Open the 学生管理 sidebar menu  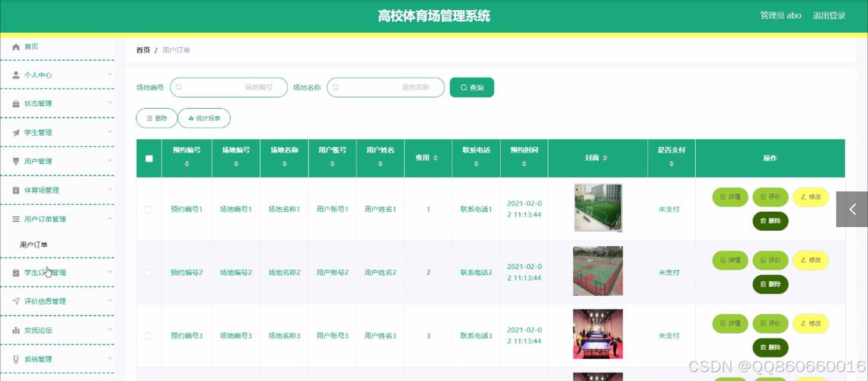pos(57,133)
